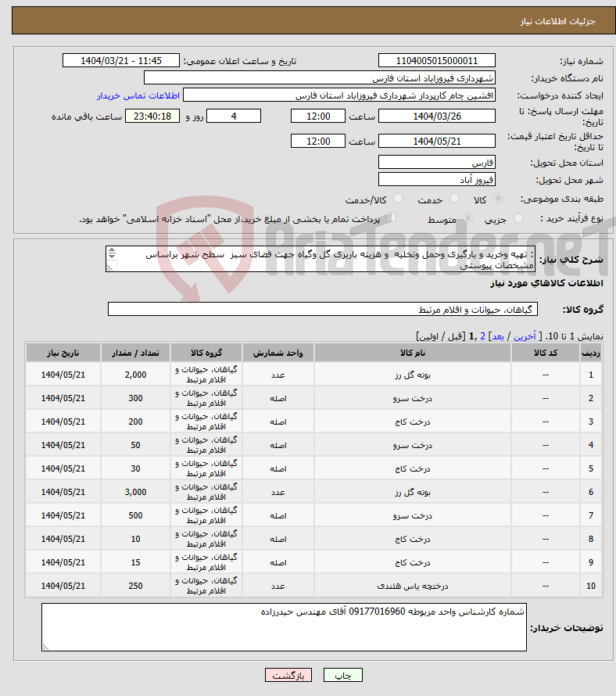The image size is (616, 696).
Task: Click the general description text area
Action: click(321, 259)
